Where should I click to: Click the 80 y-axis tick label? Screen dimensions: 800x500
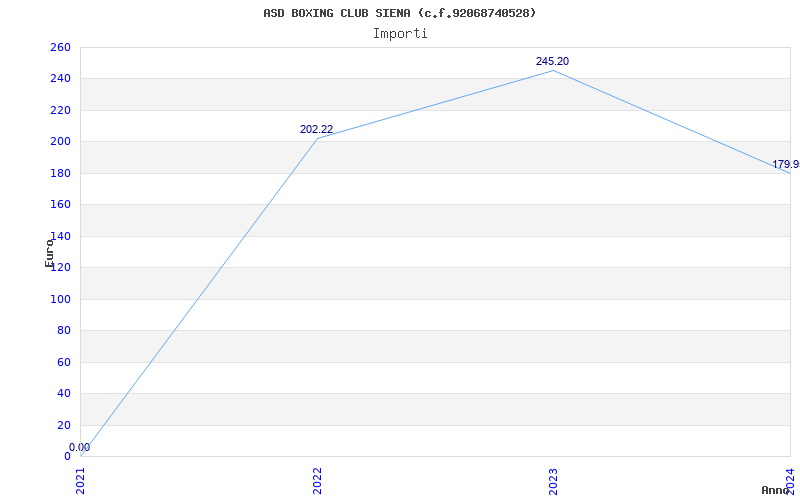click(x=64, y=331)
